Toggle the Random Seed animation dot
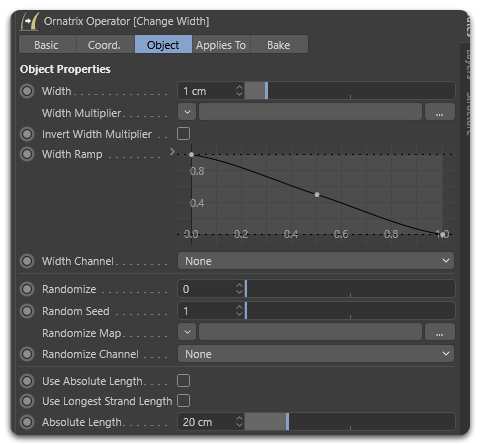Screen dimensions: 480x445 (x=27, y=311)
